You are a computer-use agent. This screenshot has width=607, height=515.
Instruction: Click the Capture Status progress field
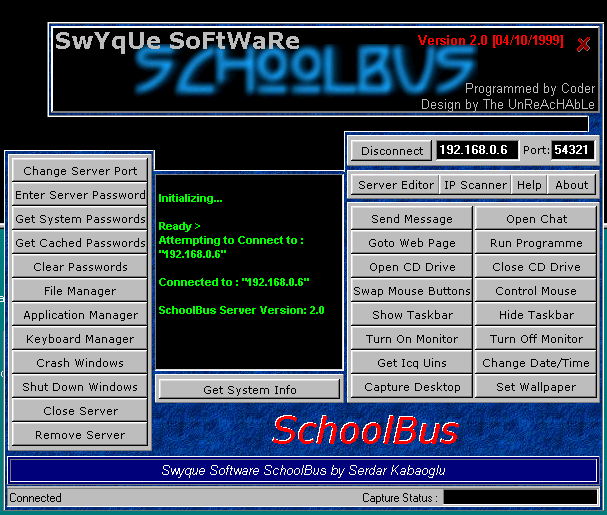click(x=519, y=497)
